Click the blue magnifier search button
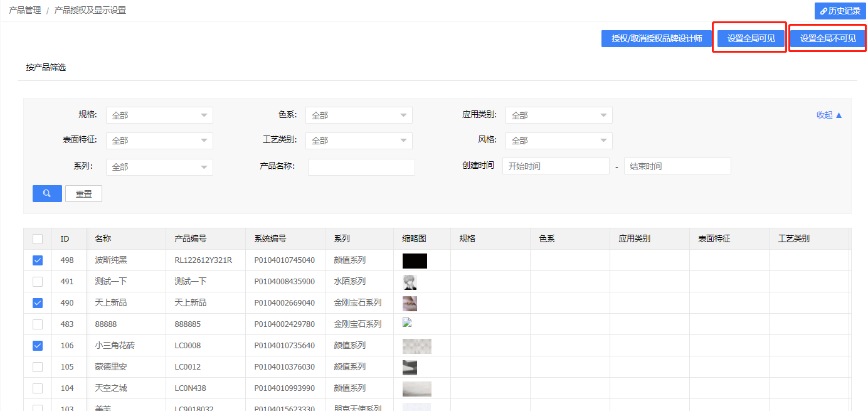Viewport: 868px width, 411px height. click(47, 193)
